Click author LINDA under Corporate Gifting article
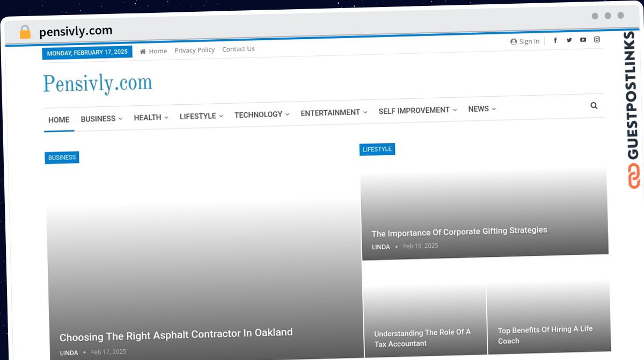 [381, 247]
